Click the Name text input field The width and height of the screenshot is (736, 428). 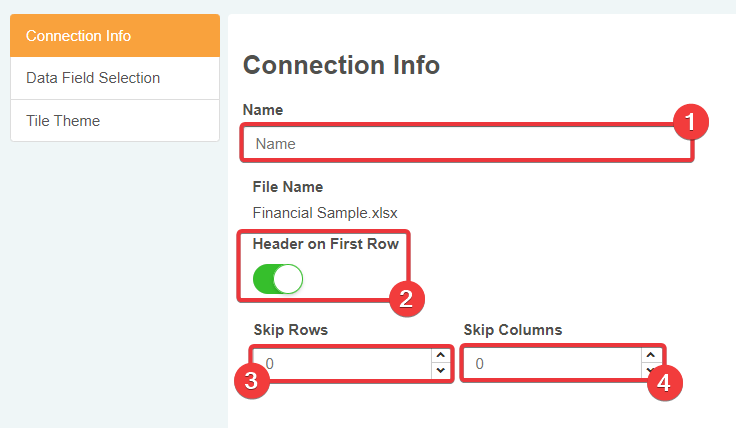pyautogui.click(x=460, y=143)
